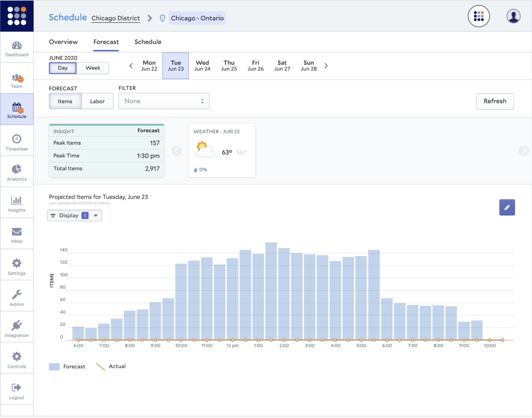Expand the Display options dropdown

(75, 216)
